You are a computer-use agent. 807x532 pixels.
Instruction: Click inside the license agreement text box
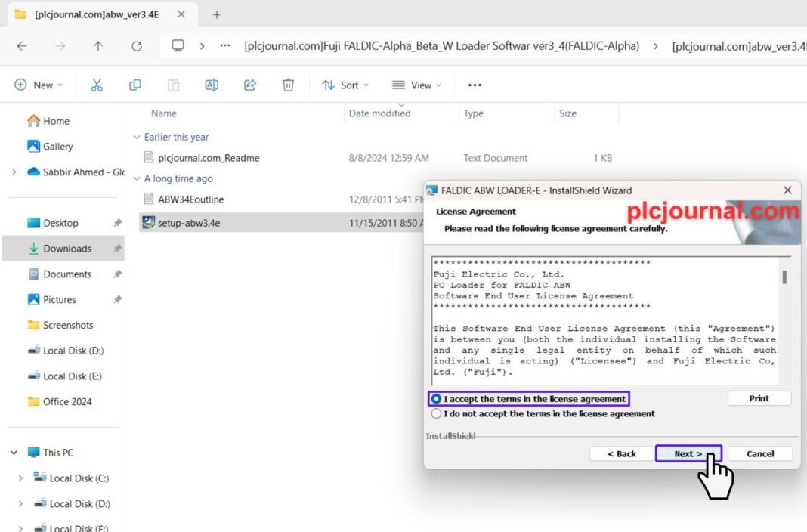click(604, 320)
